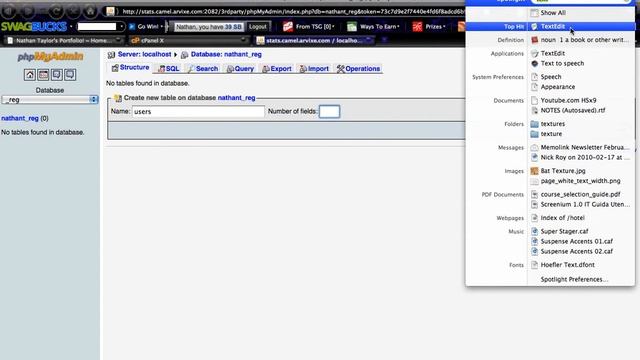Open Youtube.com HSx9 document result
The image size is (640, 360).
coord(568,100)
